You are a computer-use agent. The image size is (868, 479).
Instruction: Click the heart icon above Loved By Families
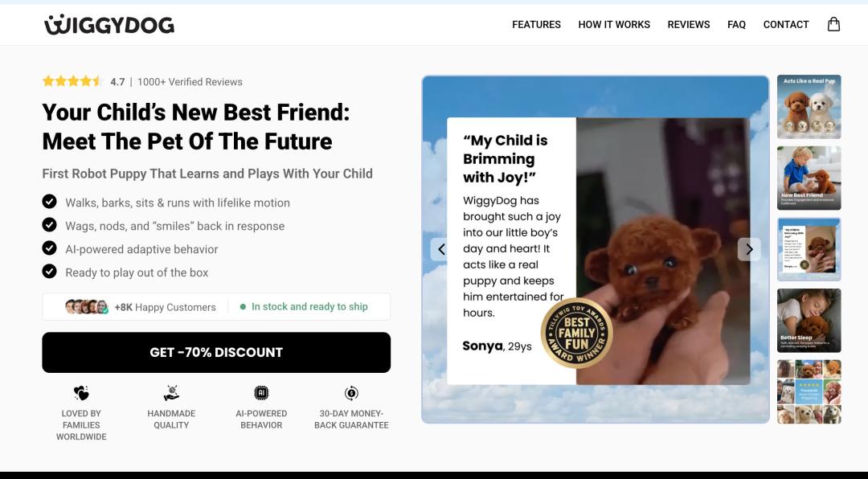tap(81, 393)
